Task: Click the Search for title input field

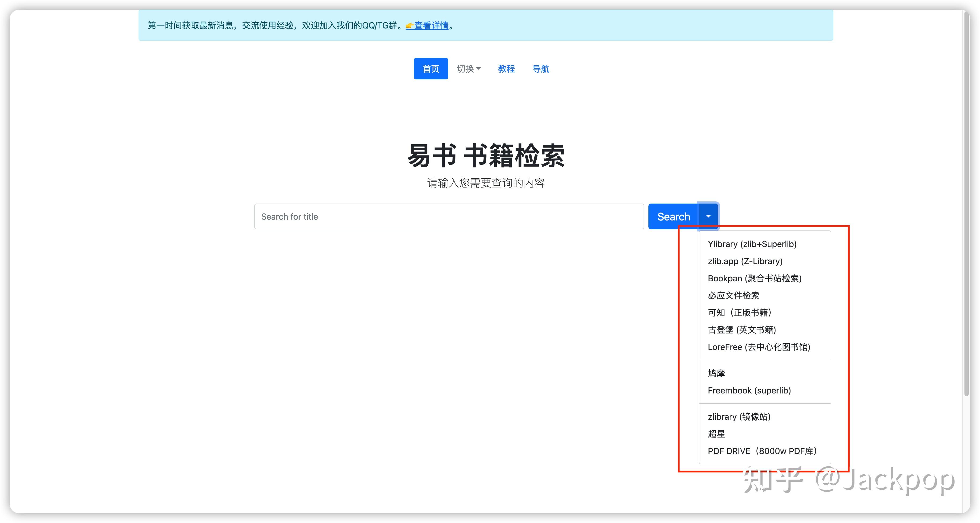Action: pyautogui.click(x=449, y=216)
